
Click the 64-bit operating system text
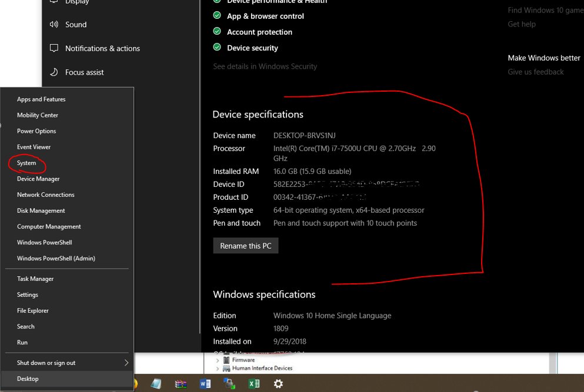(349, 210)
